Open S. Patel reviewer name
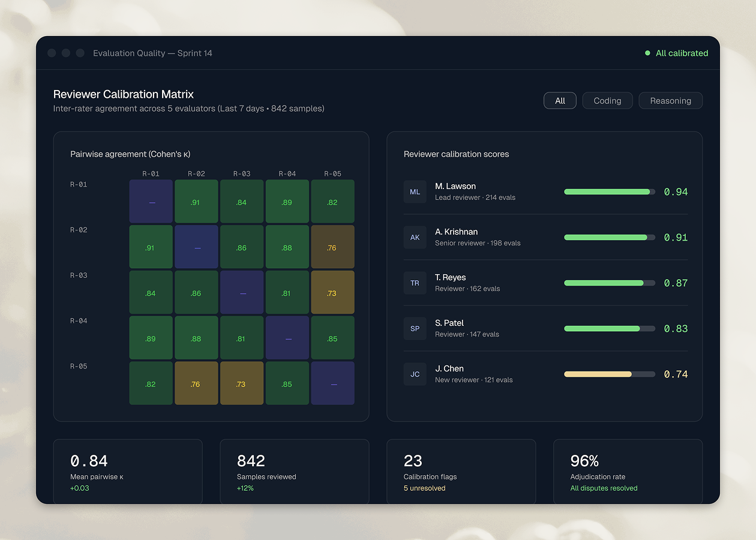This screenshot has width=756, height=540. coord(449,323)
